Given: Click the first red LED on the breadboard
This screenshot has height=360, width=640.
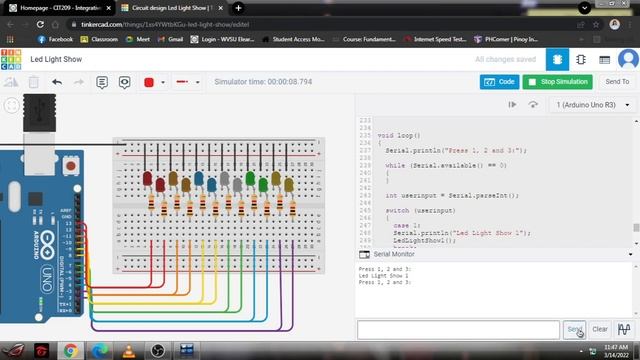Looking at the screenshot, I should 147,179.
